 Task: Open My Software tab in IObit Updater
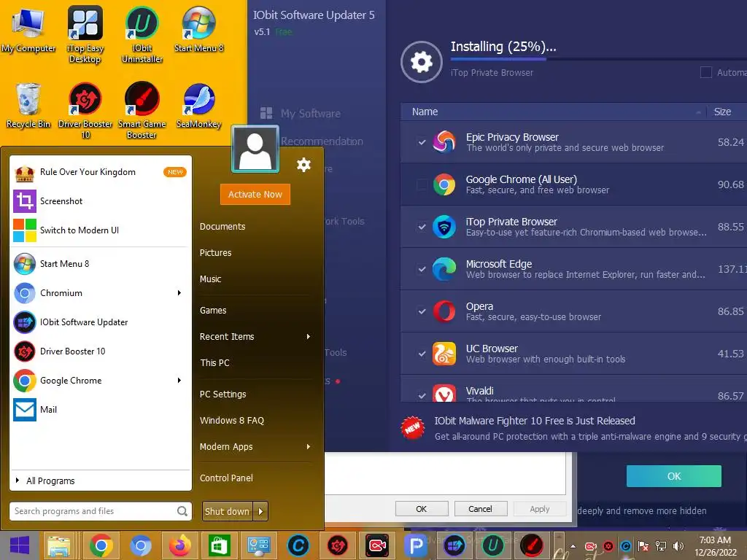point(301,113)
